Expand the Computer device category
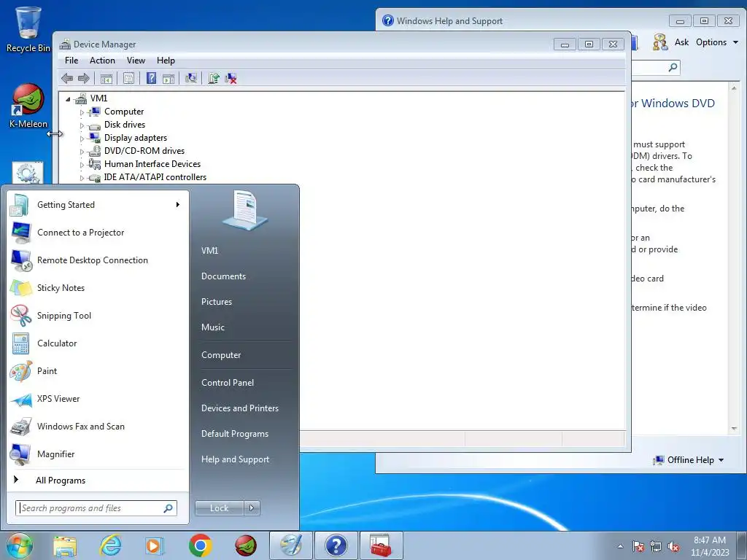This screenshot has width=747, height=560. click(82, 112)
